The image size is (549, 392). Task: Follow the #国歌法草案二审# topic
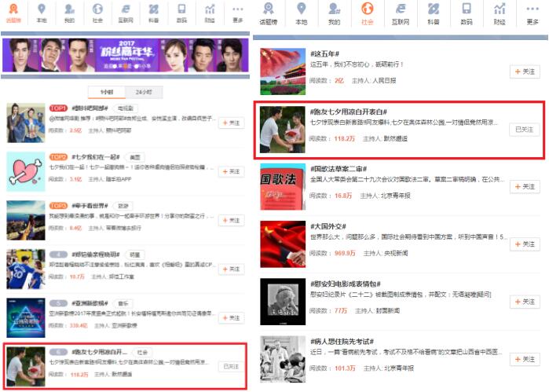[x=525, y=186]
